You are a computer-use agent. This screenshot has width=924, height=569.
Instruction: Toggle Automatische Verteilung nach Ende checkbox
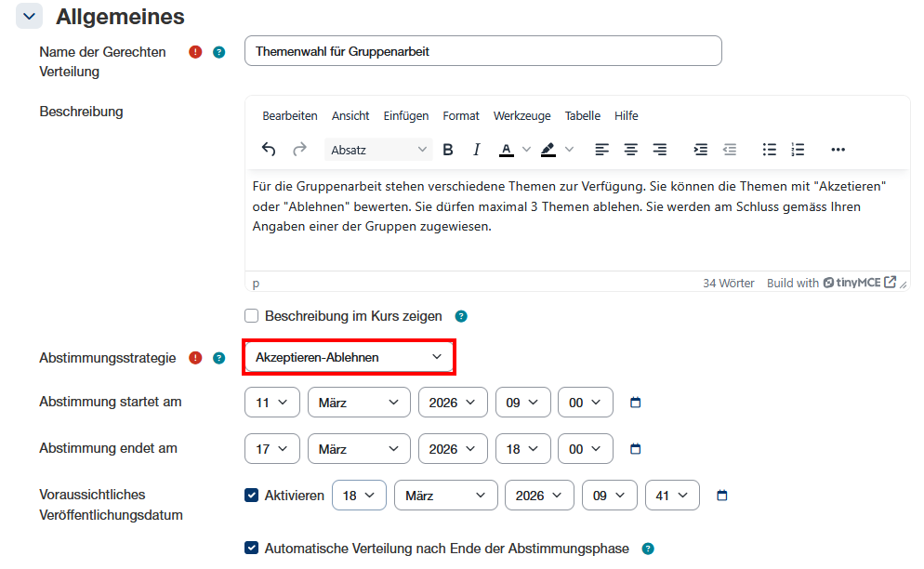click(x=251, y=549)
